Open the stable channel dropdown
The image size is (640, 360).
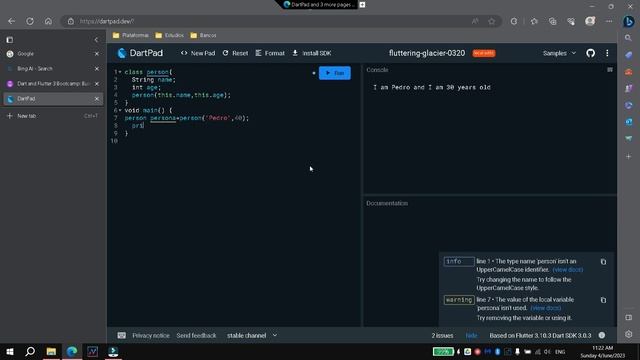[251, 336]
